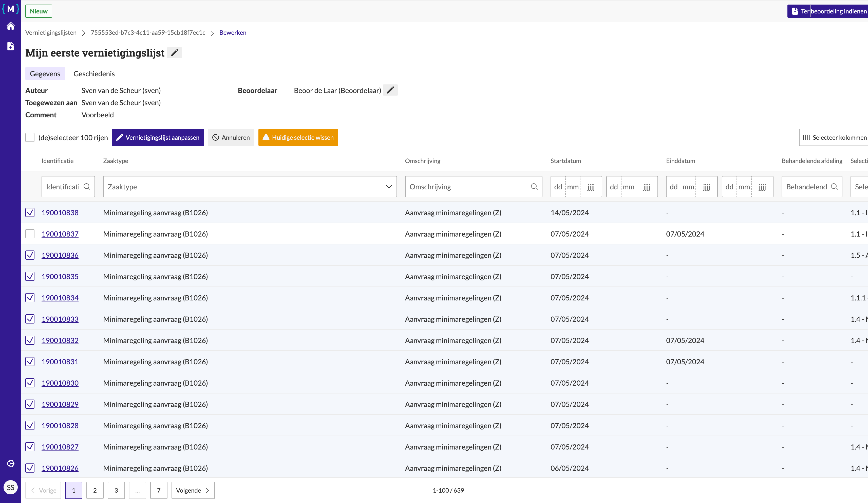Focus the Behandelende afdeling filter field
Image resolution: width=868 pixels, height=503 pixels.
812,187
